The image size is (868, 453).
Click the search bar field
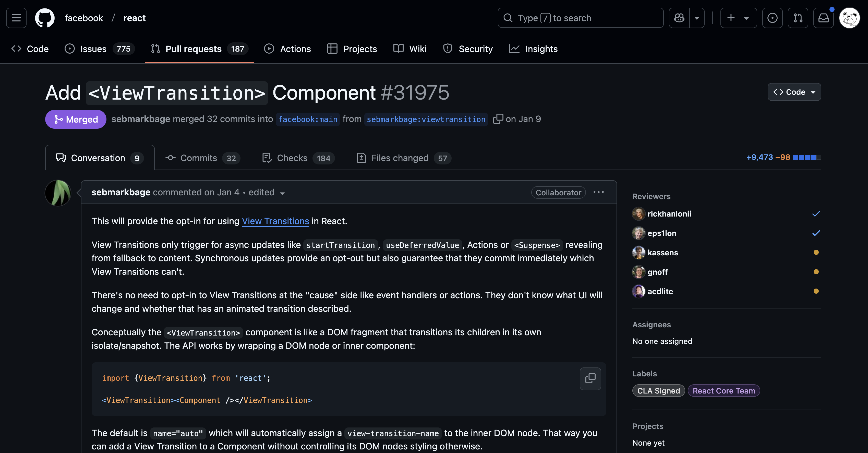coord(581,18)
